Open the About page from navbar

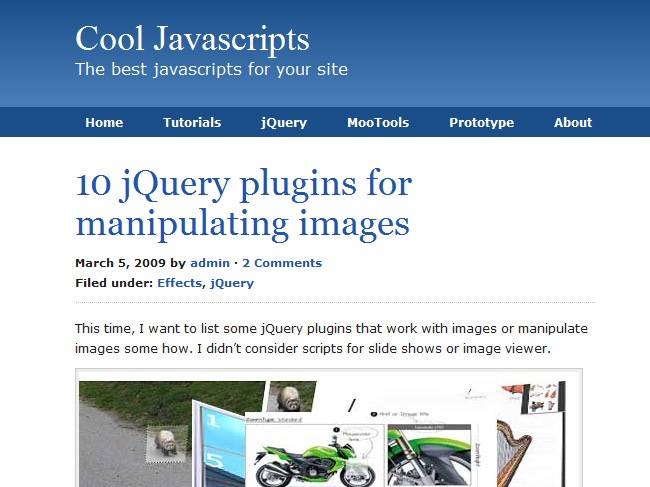coord(573,122)
